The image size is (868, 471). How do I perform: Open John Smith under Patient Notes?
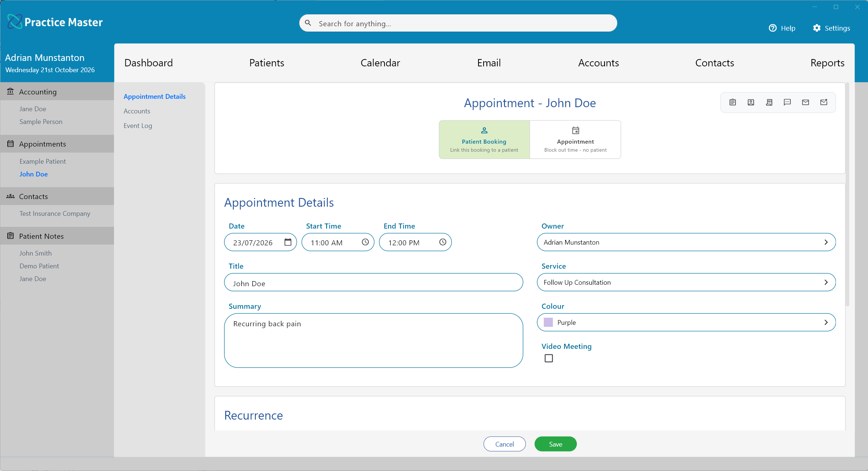(x=35, y=253)
